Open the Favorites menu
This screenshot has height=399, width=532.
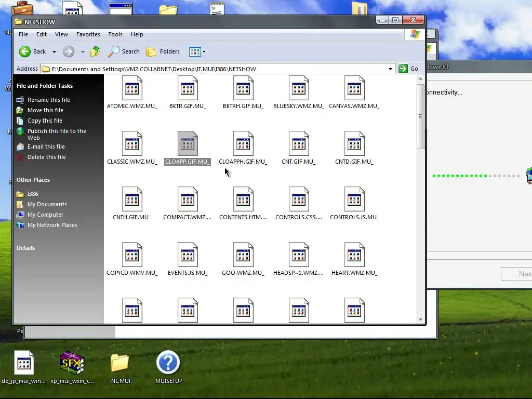(x=88, y=34)
